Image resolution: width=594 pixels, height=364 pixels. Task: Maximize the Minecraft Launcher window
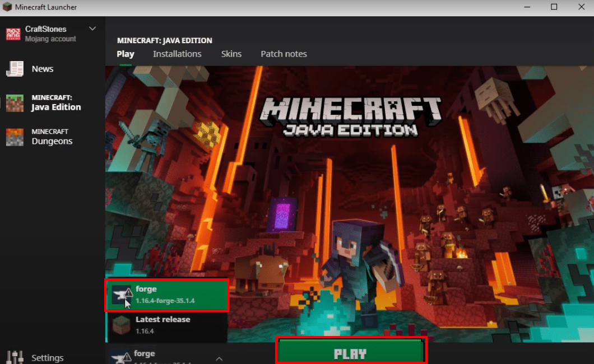point(554,7)
